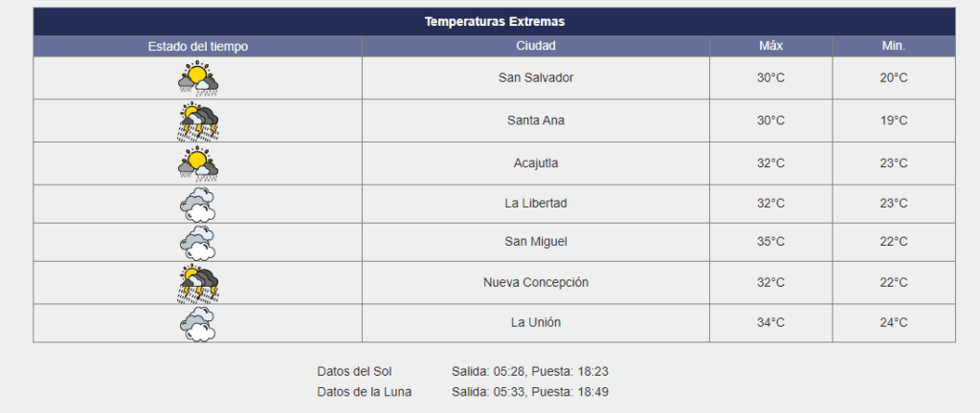Click San Miguel's 35°C maximum temperature
Screen dimensions: 980x413
770,242
